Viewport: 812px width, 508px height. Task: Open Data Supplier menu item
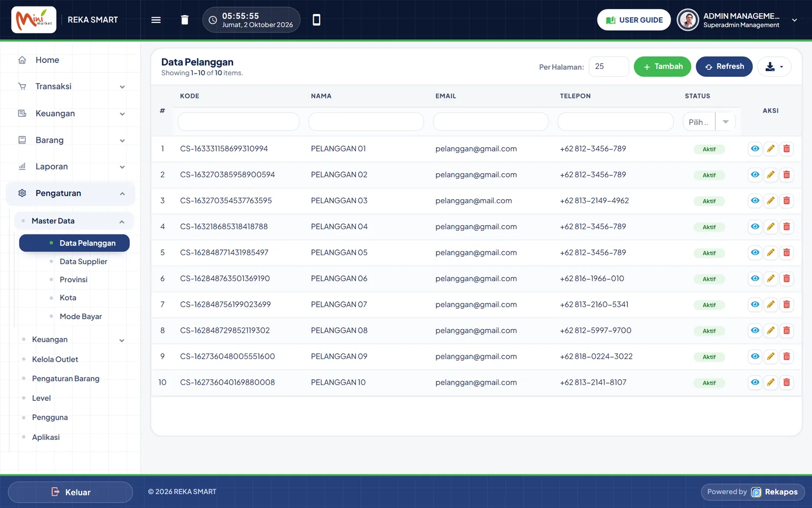coord(83,262)
